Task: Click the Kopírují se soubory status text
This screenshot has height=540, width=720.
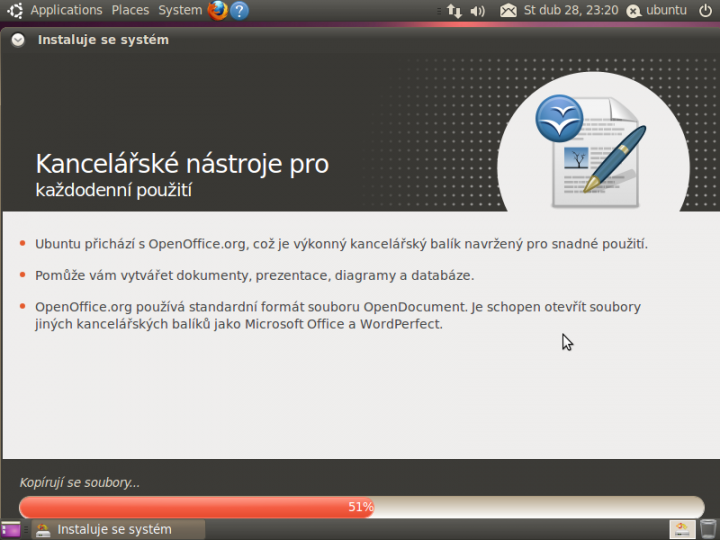Action: pyautogui.click(x=79, y=483)
